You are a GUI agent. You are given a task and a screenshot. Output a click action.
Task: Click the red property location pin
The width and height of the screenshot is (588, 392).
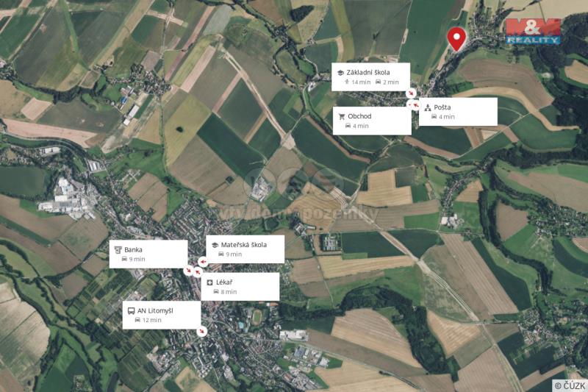tap(456, 39)
